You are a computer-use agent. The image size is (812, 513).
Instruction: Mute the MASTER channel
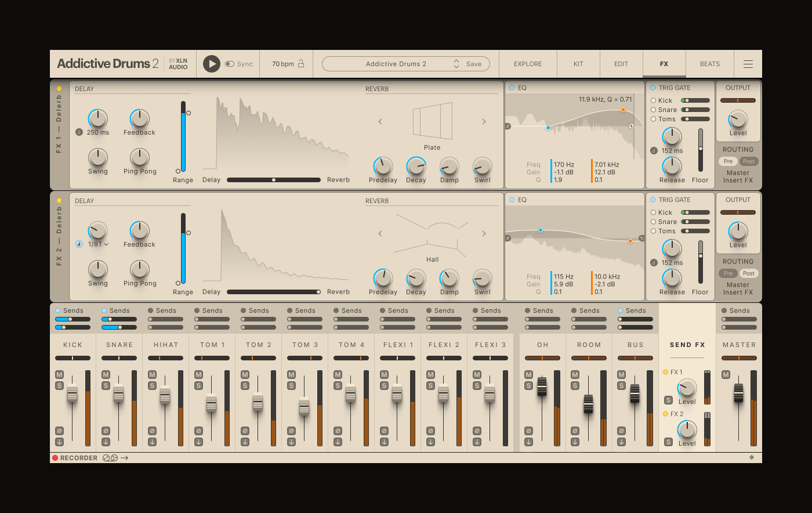pyautogui.click(x=726, y=375)
